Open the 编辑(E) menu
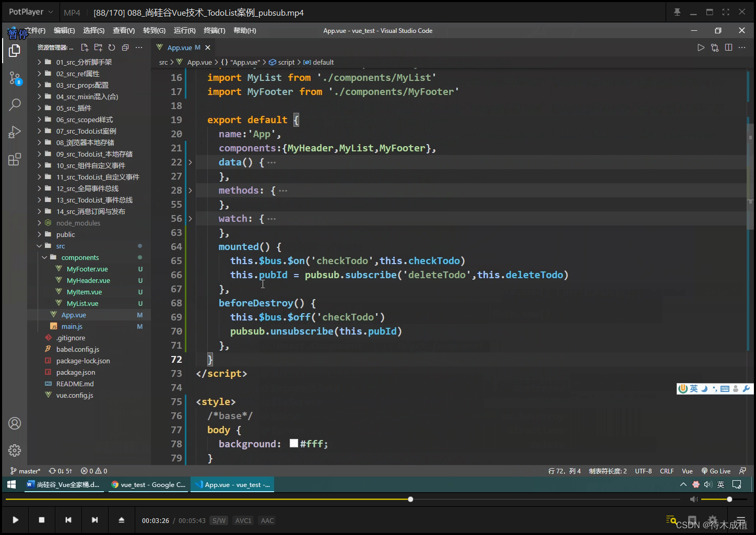This screenshot has height=535, width=756. (64, 31)
